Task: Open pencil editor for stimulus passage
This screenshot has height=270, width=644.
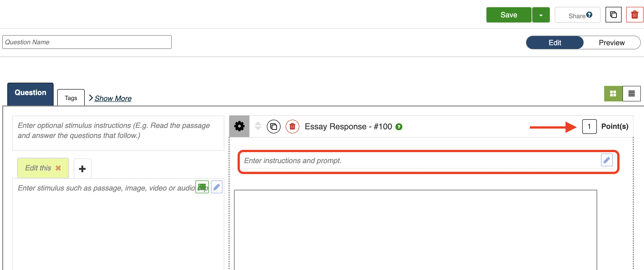Action: tap(216, 187)
